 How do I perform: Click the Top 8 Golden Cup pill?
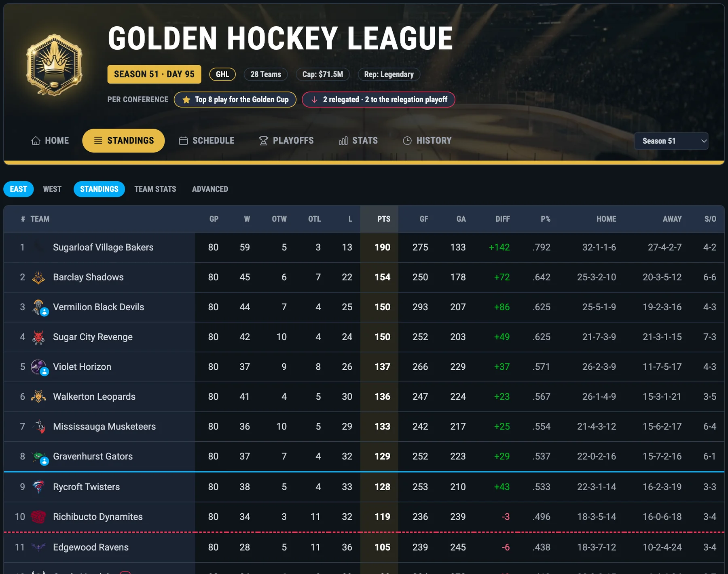(x=235, y=100)
